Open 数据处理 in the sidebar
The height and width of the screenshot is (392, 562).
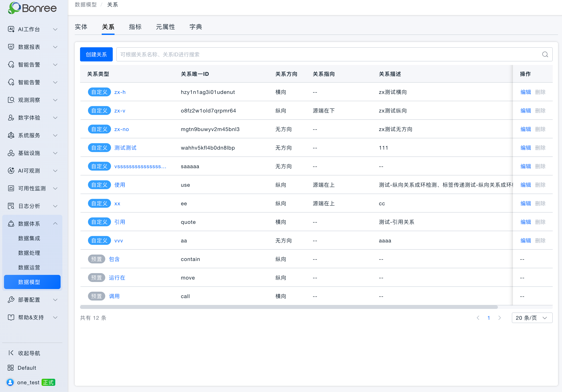point(29,253)
